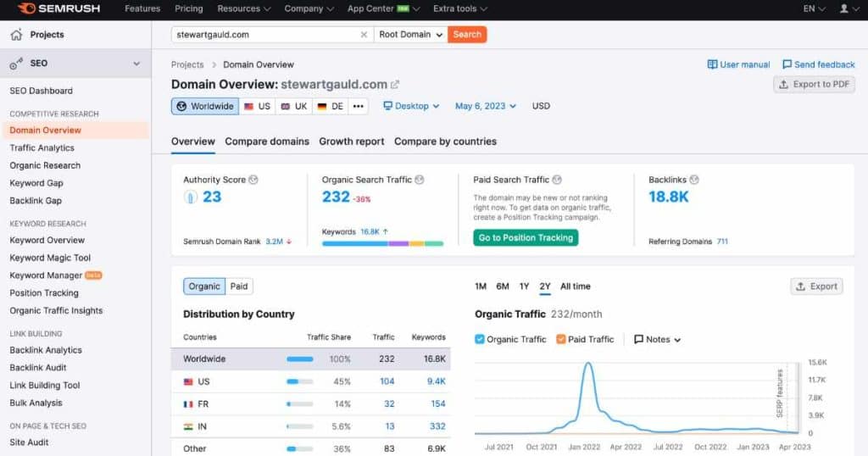Screen dimensions: 868x456
Task: Select the Overview tab
Action: [x=192, y=142]
